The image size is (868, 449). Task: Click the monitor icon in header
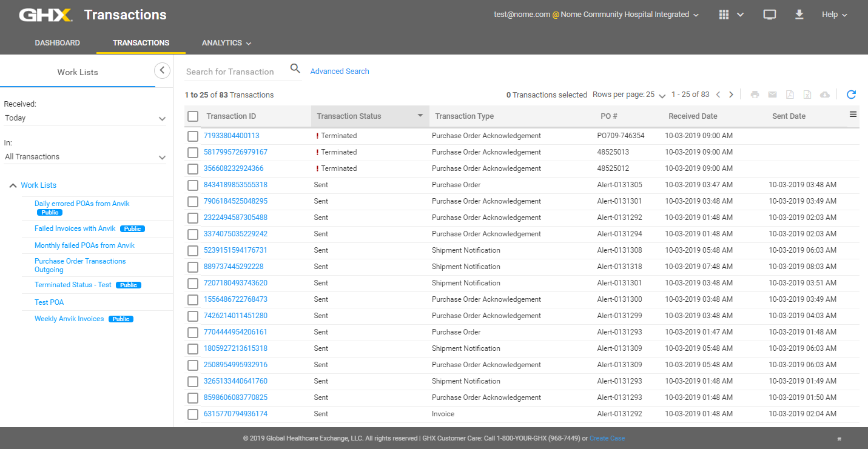pos(769,15)
